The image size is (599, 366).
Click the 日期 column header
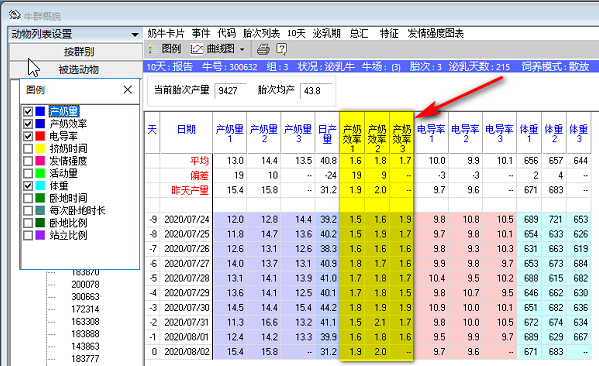(186, 133)
